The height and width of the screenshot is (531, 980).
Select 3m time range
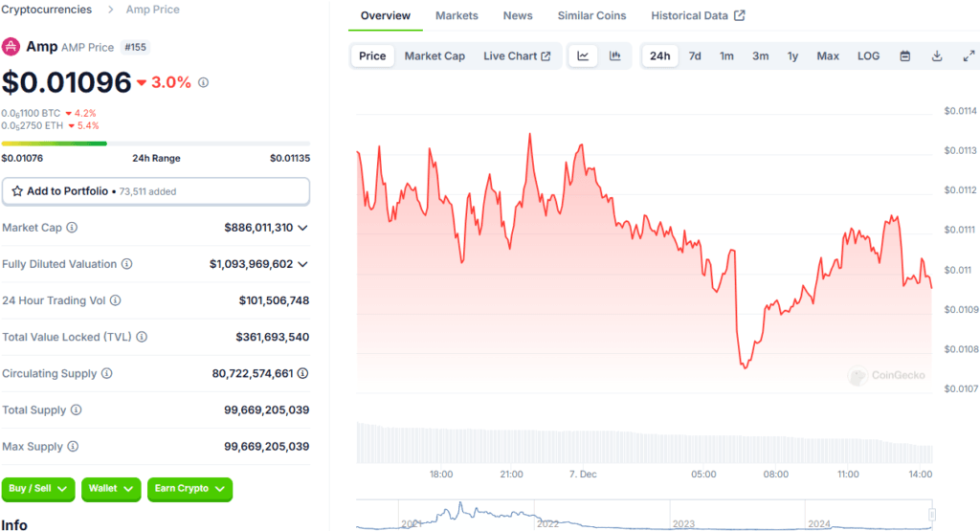coord(760,55)
